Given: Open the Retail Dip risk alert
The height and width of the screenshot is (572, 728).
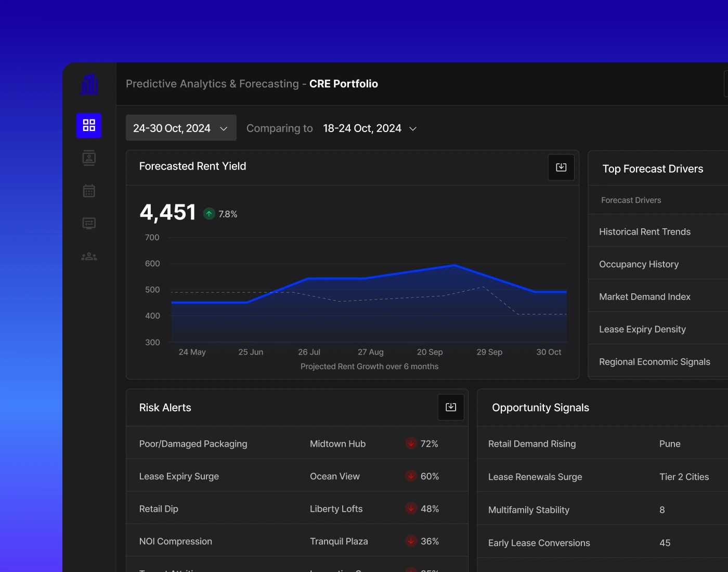Looking at the screenshot, I should pos(297,509).
